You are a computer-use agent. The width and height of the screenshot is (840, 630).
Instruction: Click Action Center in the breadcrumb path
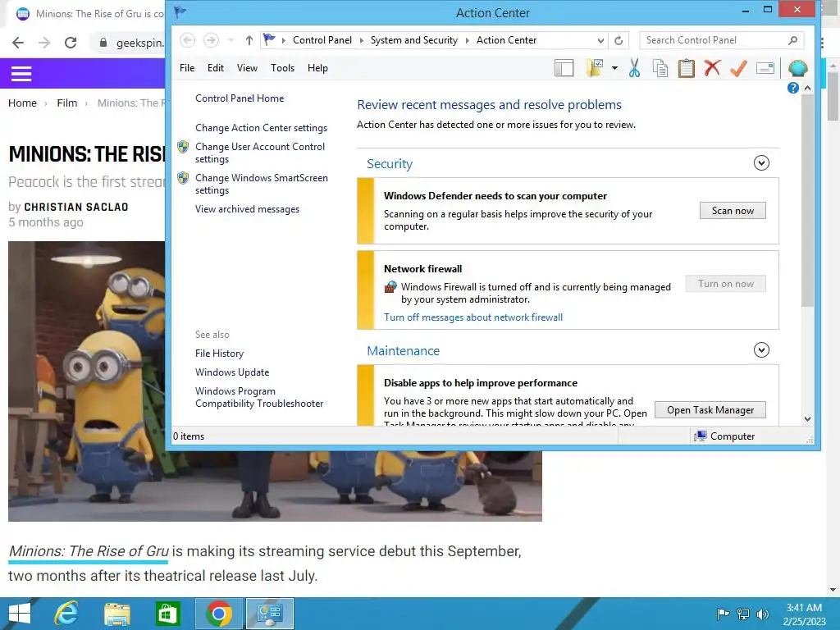point(506,40)
